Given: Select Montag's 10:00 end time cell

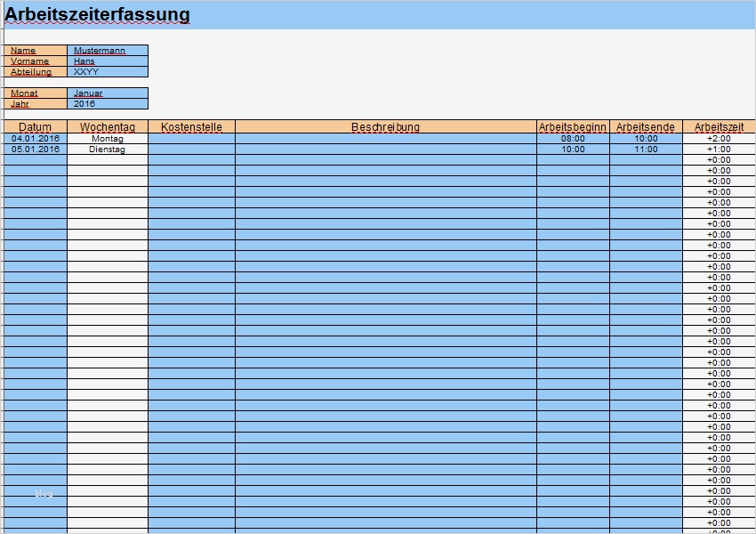Looking at the screenshot, I should pos(646,139).
